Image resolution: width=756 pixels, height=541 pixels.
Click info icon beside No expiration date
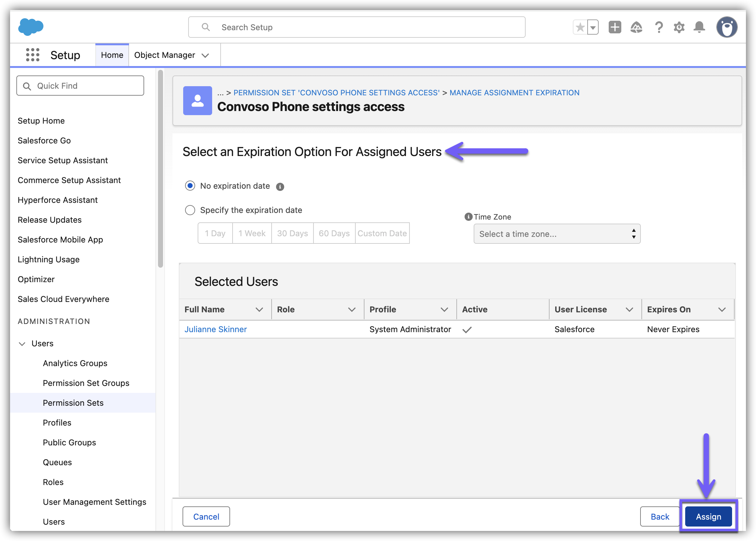tap(280, 187)
